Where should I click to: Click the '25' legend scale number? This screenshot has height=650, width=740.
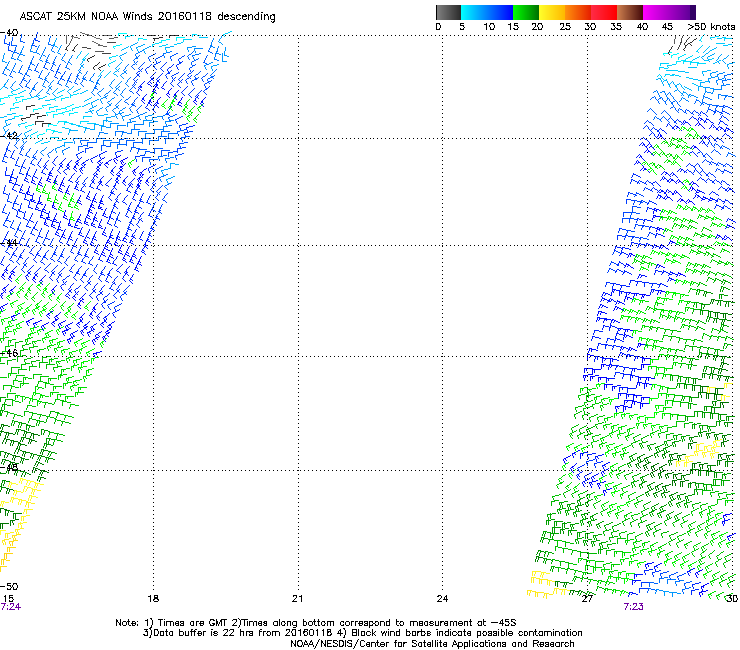[564, 27]
